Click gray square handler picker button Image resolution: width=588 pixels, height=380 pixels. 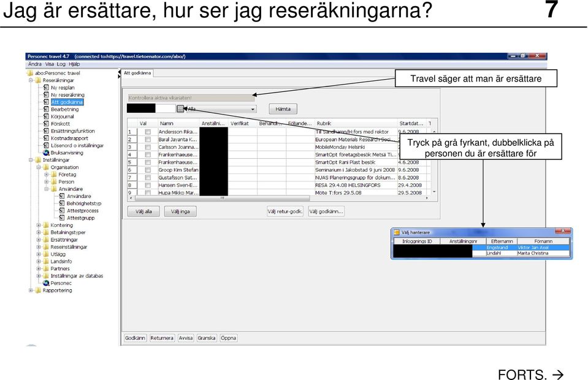(x=180, y=108)
